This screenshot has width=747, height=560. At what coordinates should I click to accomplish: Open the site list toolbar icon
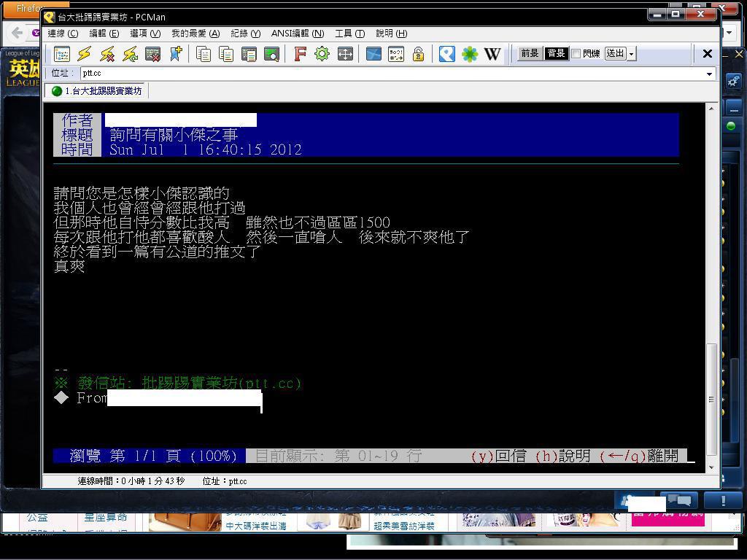[62, 54]
